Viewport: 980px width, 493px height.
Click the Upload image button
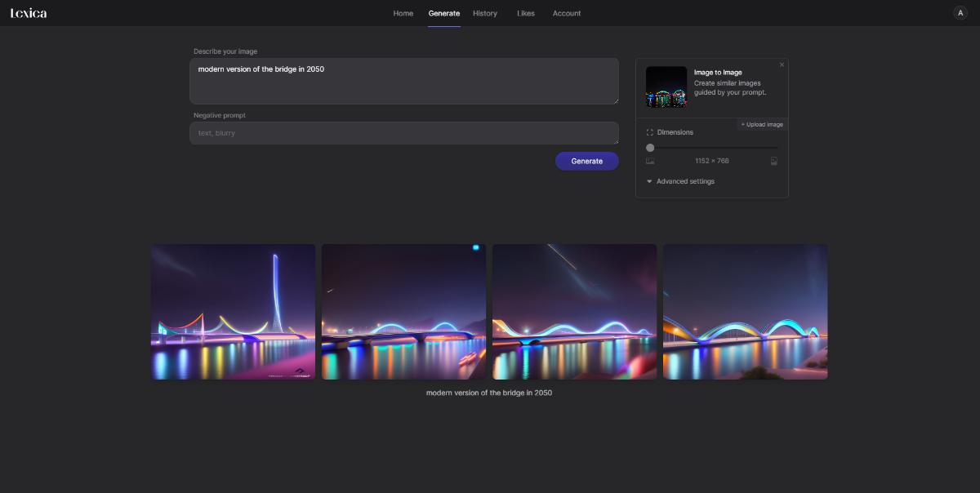(762, 124)
